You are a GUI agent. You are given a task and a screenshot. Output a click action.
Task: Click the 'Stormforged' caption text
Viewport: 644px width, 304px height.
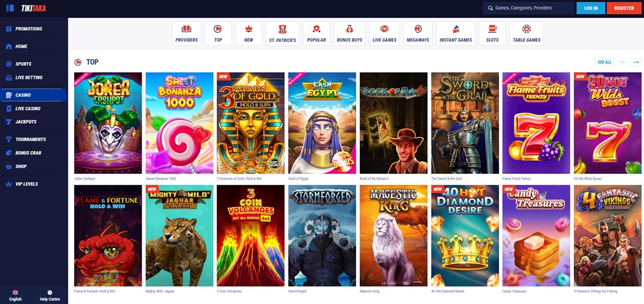(x=297, y=291)
